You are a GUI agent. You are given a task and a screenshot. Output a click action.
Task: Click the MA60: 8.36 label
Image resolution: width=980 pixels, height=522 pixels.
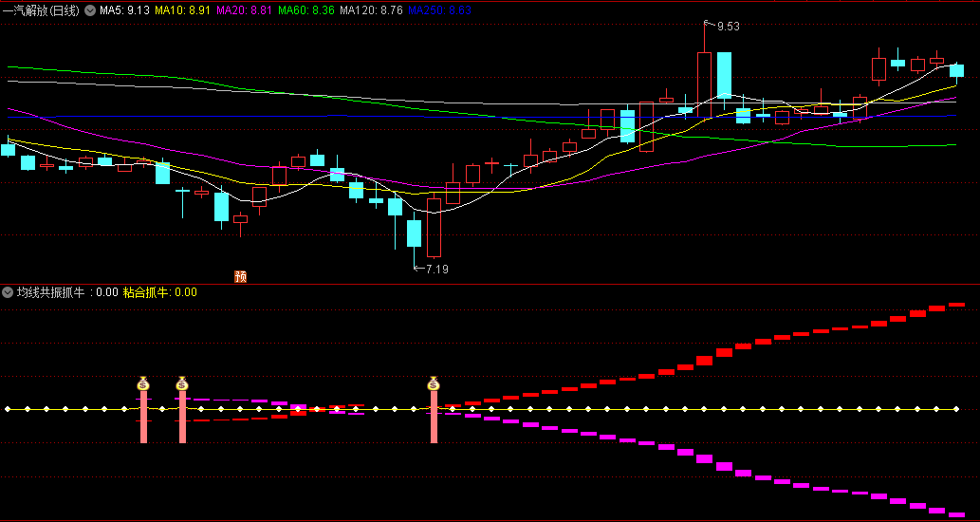[306, 10]
